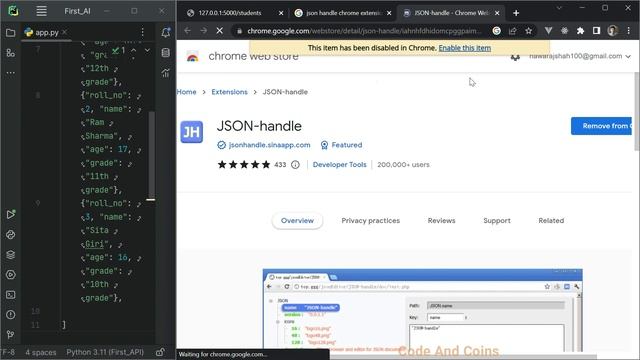Open editor tab options three dots
This screenshot has width=640, height=360.
142,32
